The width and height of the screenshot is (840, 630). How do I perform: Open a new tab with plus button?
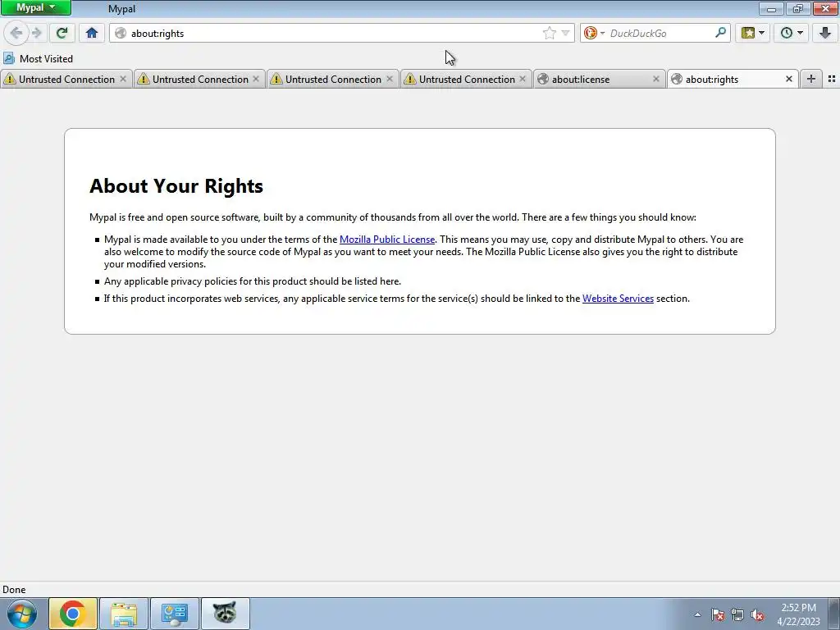point(811,79)
